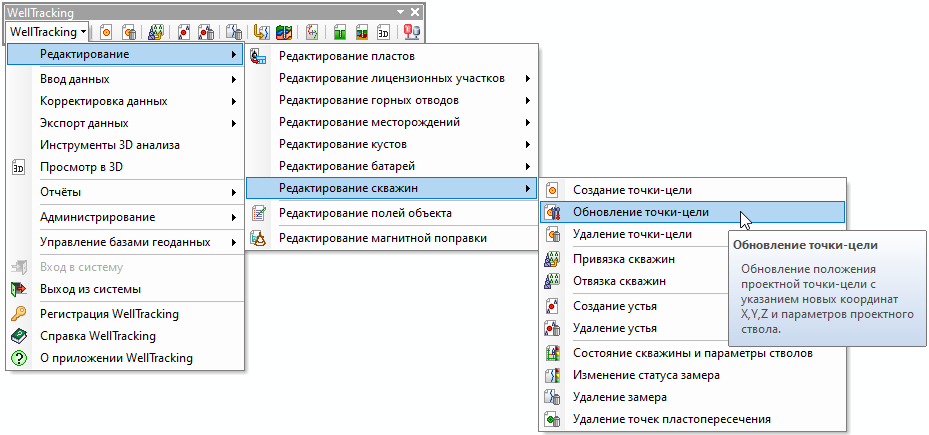Screen dimensions: 929x435
Task: Click Инструменты 3D анализа menu entry
Action: click(x=110, y=145)
